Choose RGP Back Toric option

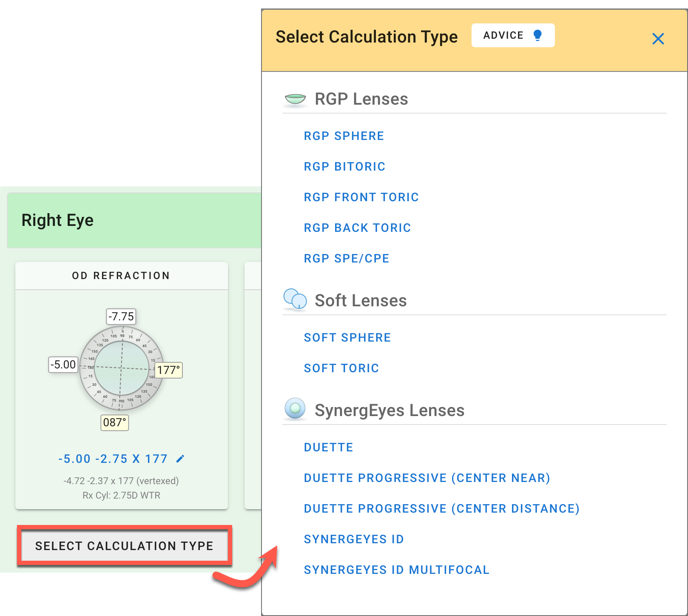coord(357,228)
